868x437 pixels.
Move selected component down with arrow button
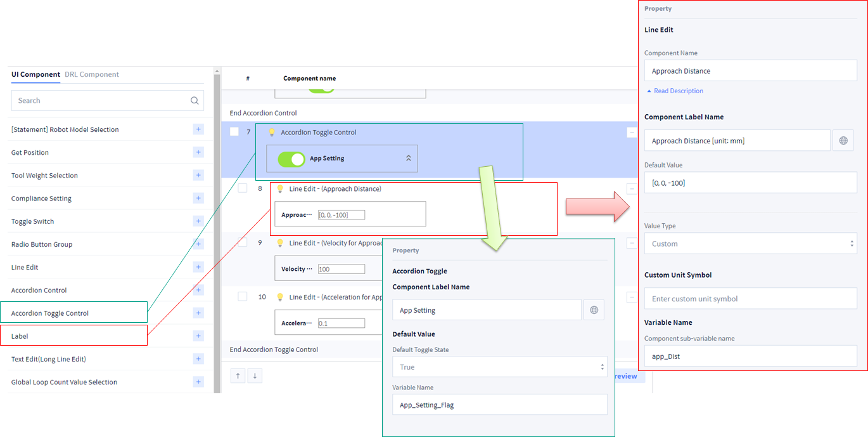click(255, 375)
